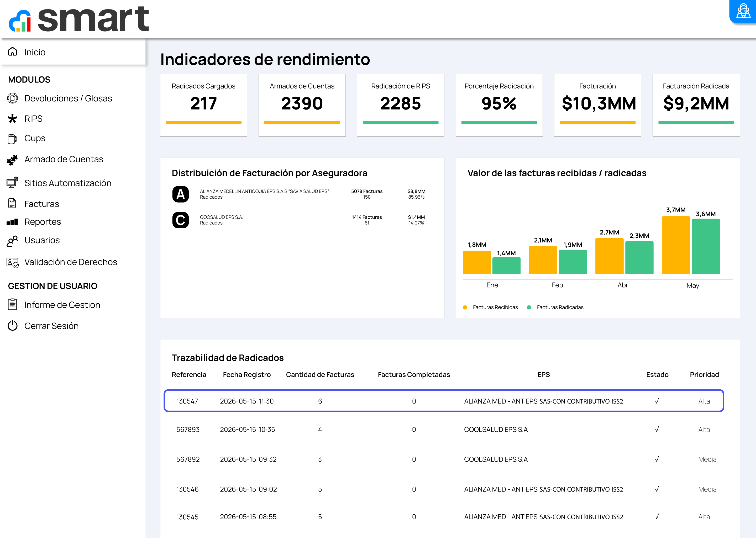Click the May 3,6MM green bar
The height and width of the screenshot is (538, 756).
pyautogui.click(x=706, y=246)
